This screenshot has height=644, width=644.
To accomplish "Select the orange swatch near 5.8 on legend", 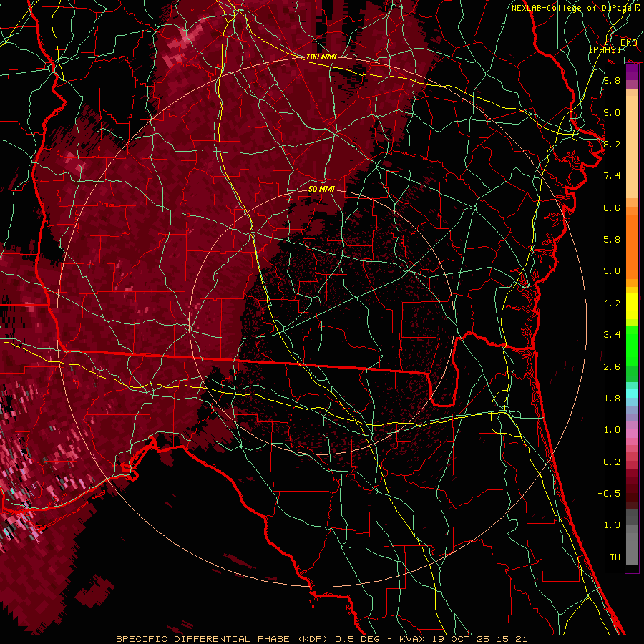I will (632, 240).
